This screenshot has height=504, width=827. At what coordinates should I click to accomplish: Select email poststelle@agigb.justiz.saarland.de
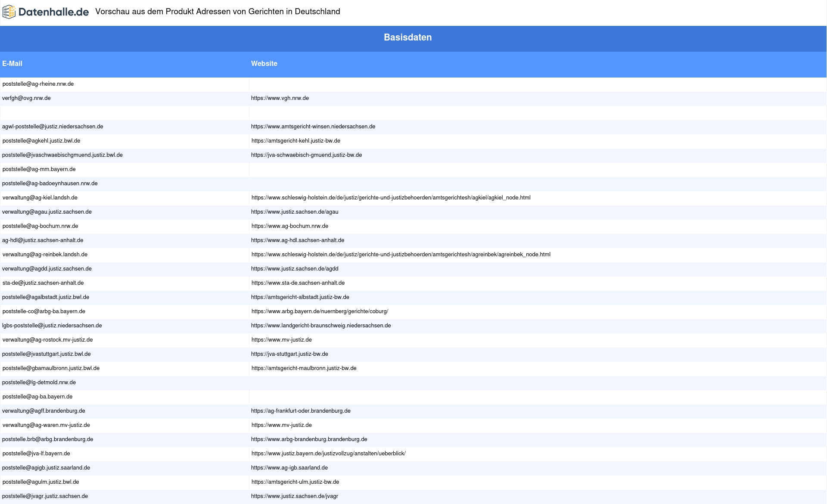(46, 468)
